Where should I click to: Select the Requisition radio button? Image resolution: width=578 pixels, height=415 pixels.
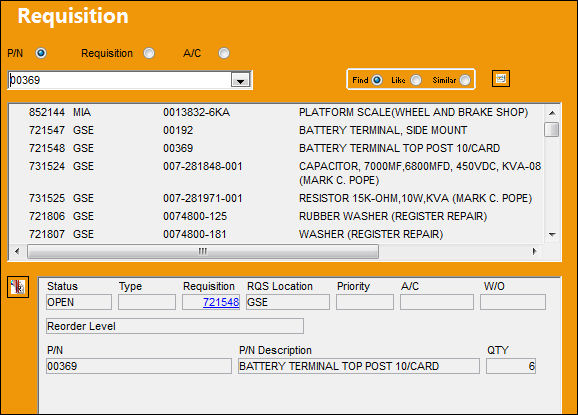149,53
